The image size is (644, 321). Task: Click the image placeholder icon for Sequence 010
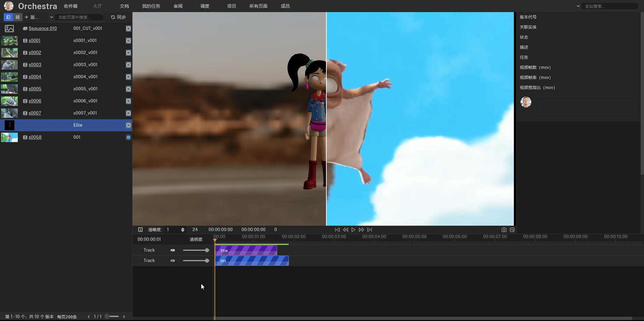coord(9,29)
